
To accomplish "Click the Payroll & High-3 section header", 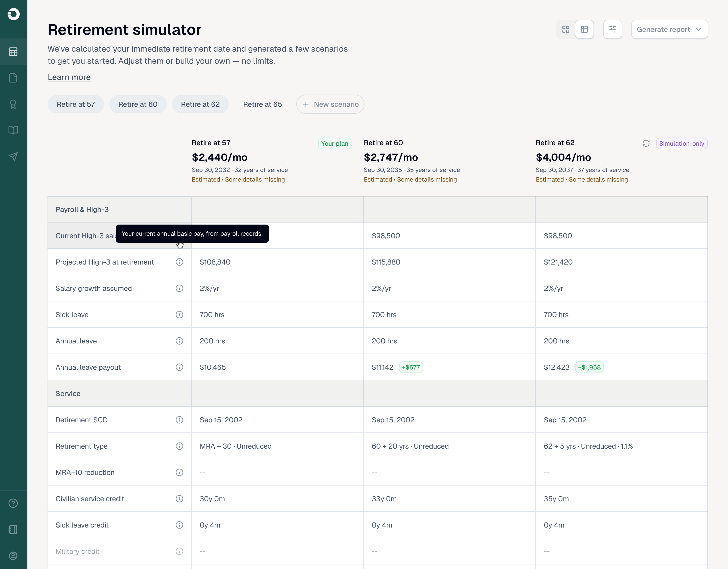I will pyautogui.click(x=82, y=209).
